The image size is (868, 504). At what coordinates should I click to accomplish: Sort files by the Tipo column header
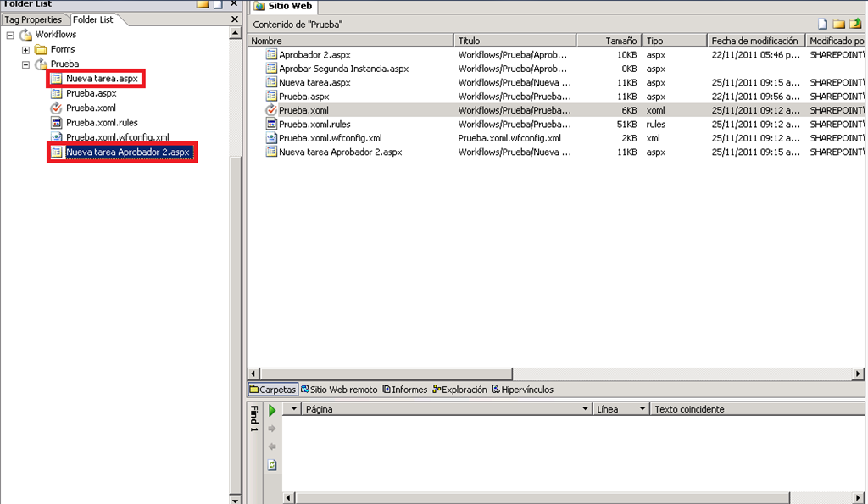click(x=674, y=41)
